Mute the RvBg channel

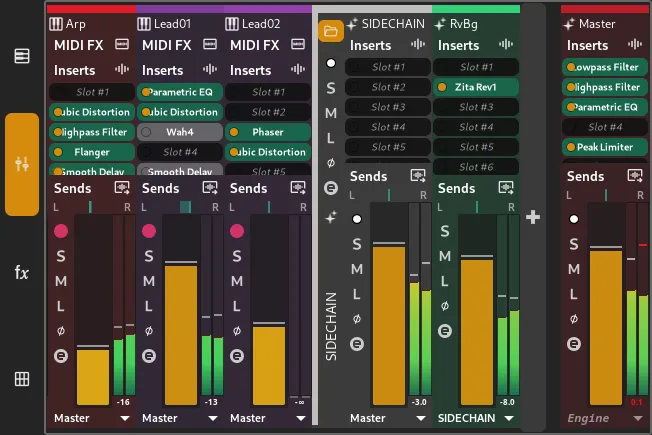click(445, 256)
